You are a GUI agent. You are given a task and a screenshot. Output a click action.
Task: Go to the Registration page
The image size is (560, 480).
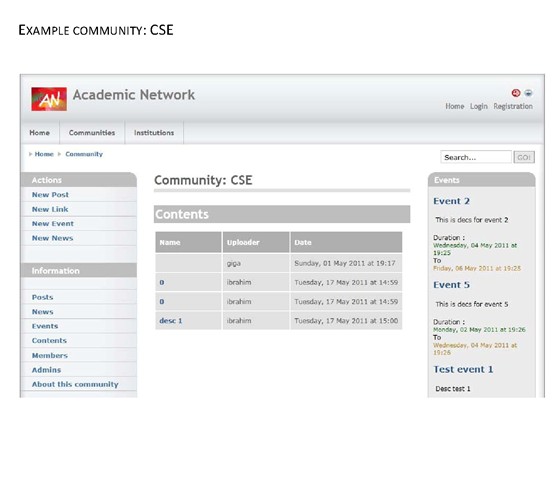513,106
